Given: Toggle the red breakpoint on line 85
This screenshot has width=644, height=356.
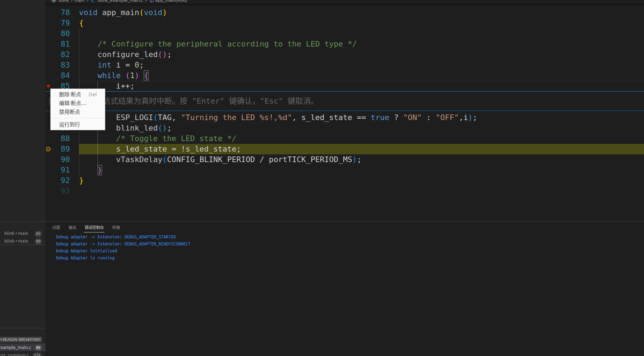Looking at the screenshot, I should click(x=49, y=86).
